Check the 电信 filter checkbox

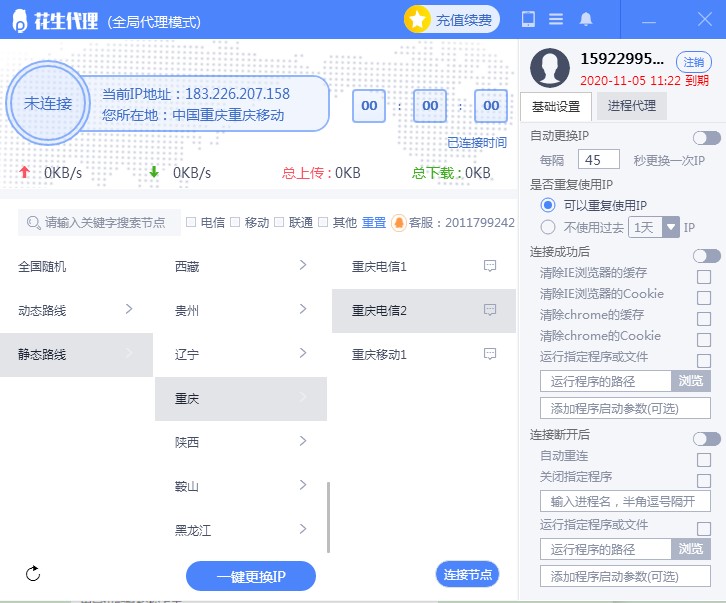coord(191,222)
